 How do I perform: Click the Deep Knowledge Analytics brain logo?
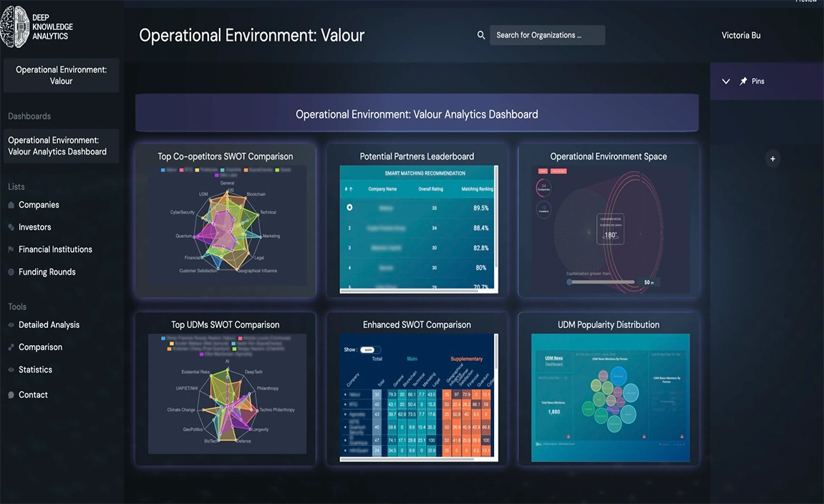[x=14, y=26]
